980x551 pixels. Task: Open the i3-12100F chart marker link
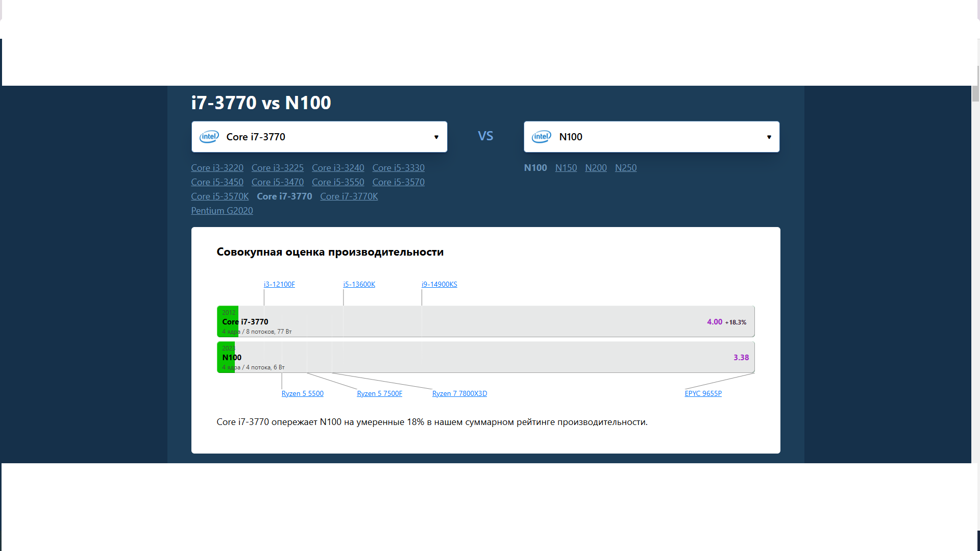279,284
